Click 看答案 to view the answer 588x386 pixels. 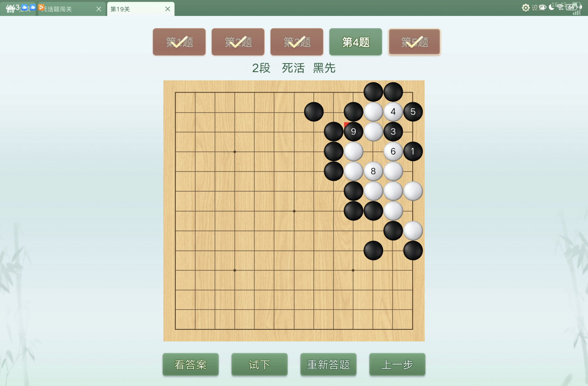coord(191,364)
